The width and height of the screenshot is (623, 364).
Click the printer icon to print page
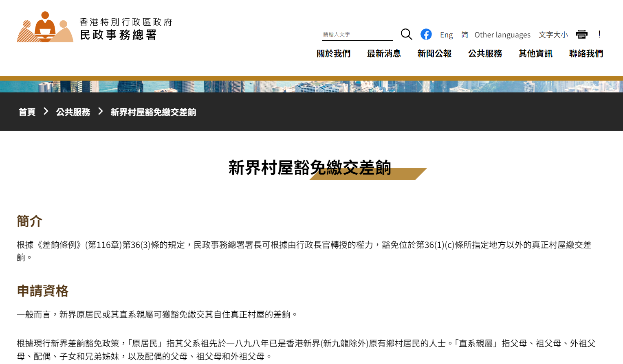(x=581, y=34)
